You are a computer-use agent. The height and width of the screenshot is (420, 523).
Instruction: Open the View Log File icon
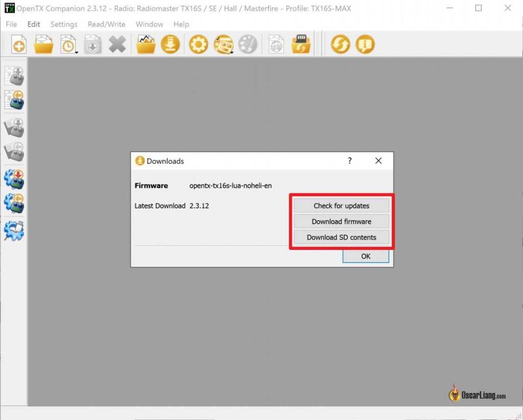click(x=146, y=44)
